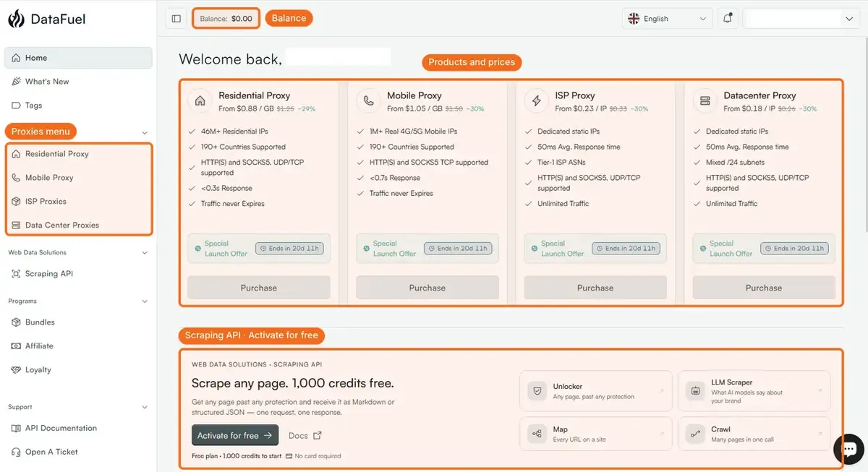
Task: Click the Map sitemap icon
Action: [537, 434]
